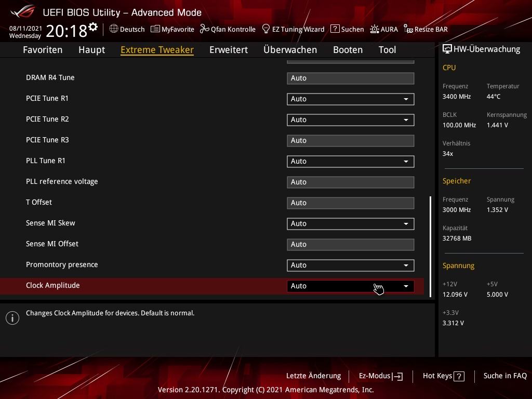Switch to the Erweitert tab
Image resolution: width=532 pixels, height=399 pixels.
pos(229,50)
